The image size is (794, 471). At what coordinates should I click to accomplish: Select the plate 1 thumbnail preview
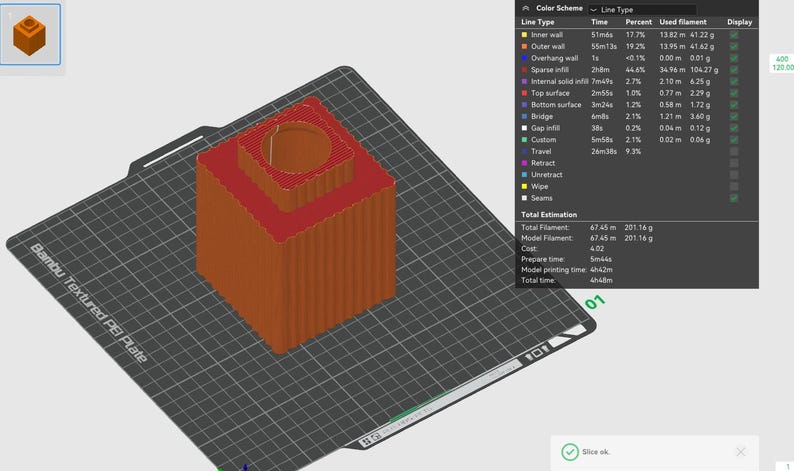pyautogui.click(x=30, y=34)
